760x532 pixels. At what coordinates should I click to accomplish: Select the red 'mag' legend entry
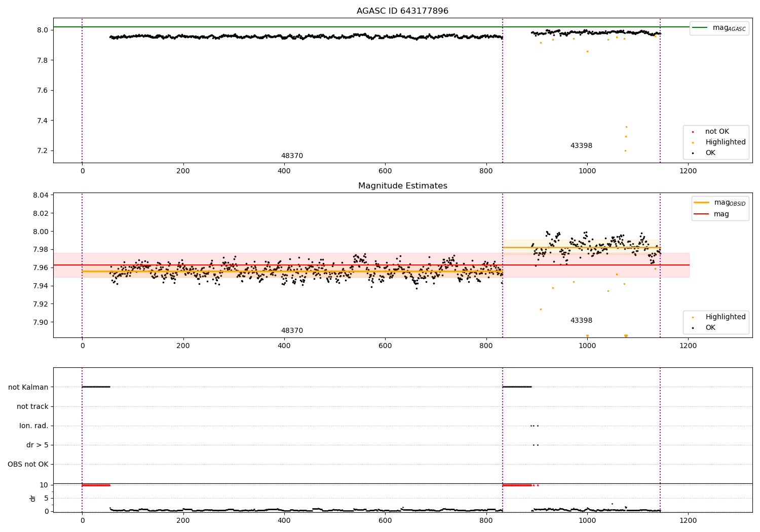(x=711, y=214)
